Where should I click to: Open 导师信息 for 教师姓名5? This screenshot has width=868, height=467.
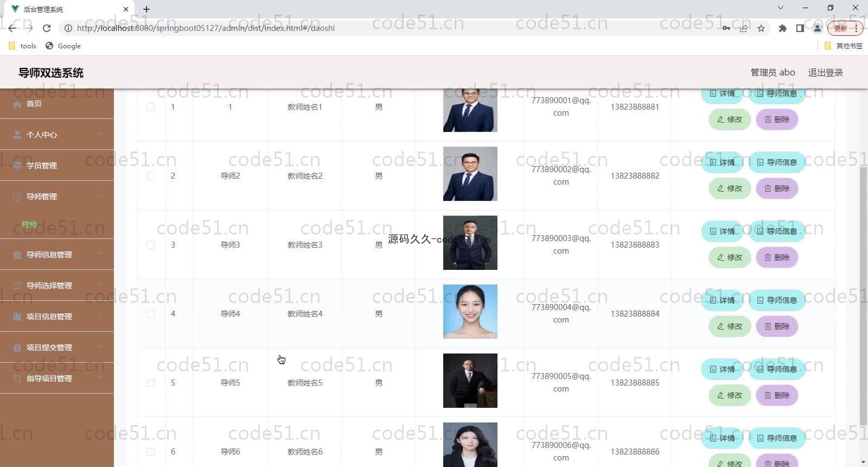[x=777, y=369]
